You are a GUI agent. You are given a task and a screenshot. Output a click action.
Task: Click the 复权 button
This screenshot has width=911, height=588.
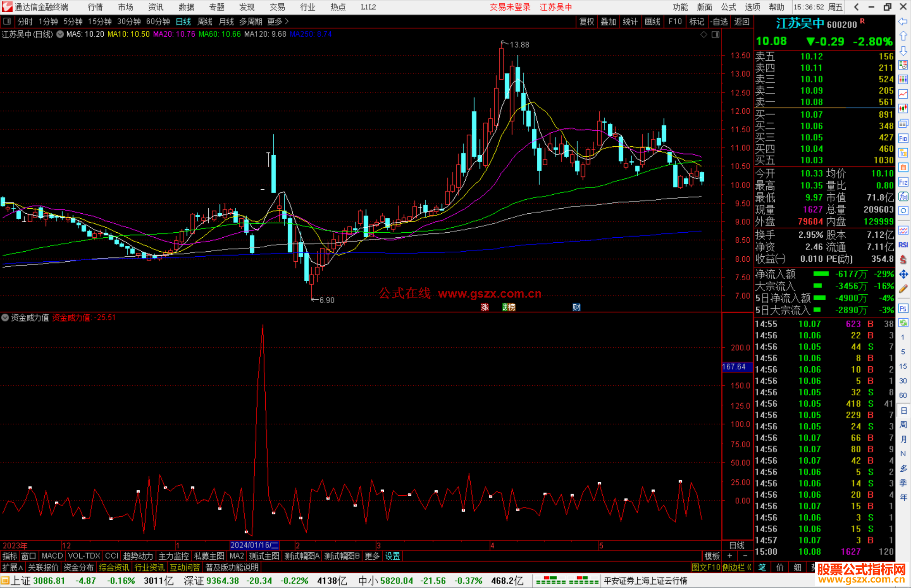[x=587, y=21]
